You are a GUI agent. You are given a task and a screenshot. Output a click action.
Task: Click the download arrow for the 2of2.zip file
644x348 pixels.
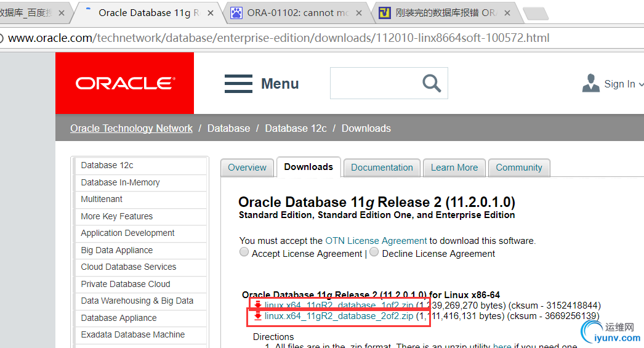(x=257, y=316)
